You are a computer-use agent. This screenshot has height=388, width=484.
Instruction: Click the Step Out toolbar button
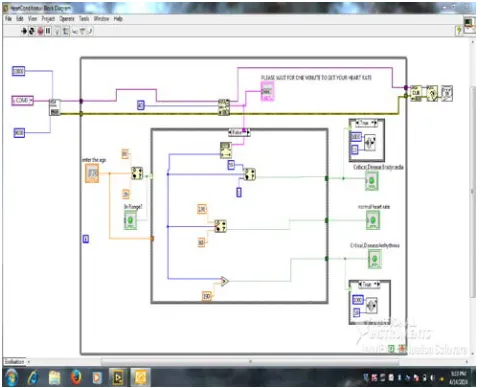89,31
